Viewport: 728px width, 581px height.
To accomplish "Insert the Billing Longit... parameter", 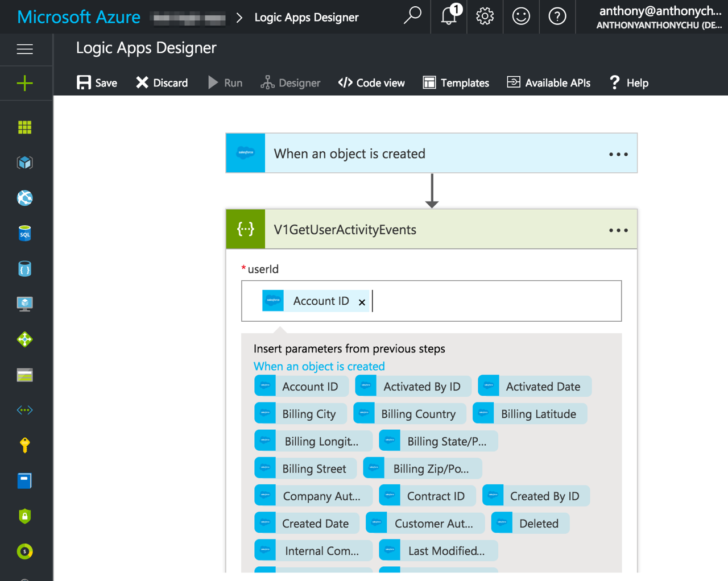I will click(313, 441).
